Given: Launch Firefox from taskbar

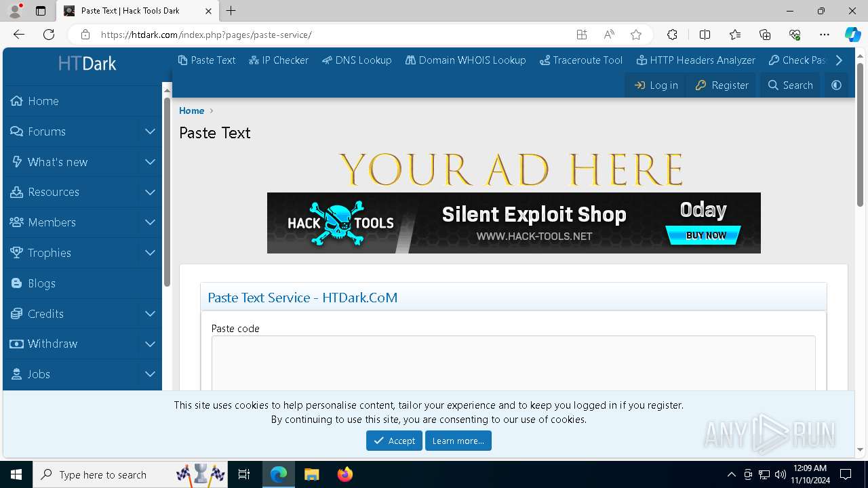Looking at the screenshot, I should [x=345, y=474].
